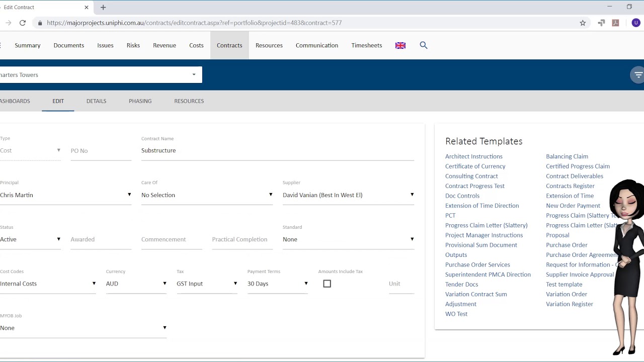Tick the Amounts Include Tax checkbox
This screenshot has width=644, height=362.
pyautogui.click(x=327, y=284)
